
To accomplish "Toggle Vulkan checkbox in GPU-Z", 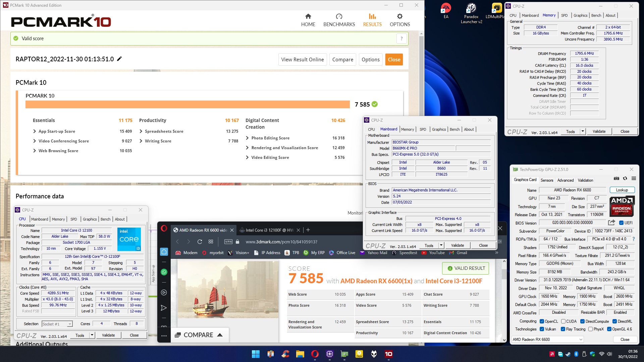I will pyautogui.click(x=542, y=329).
